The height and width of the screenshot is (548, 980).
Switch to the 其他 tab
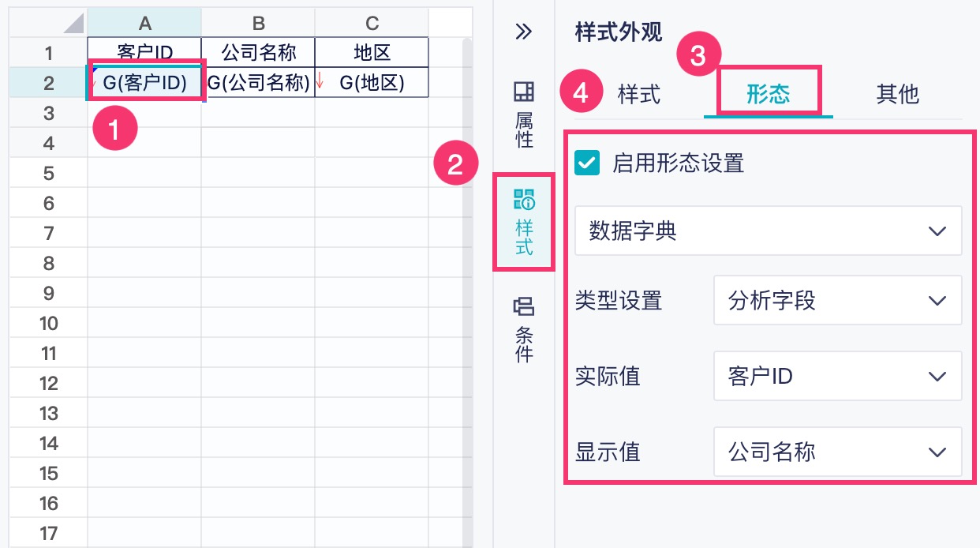pyautogui.click(x=897, y=94)
